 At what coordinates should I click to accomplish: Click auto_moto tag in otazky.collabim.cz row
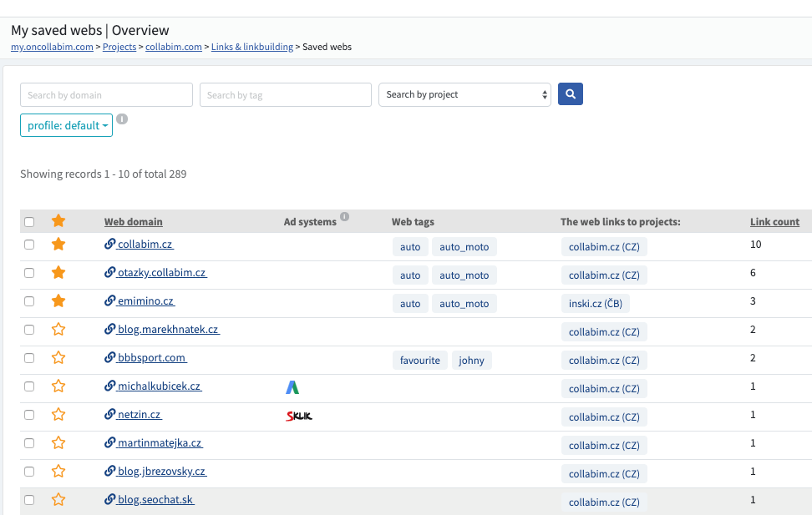point(464,275)
